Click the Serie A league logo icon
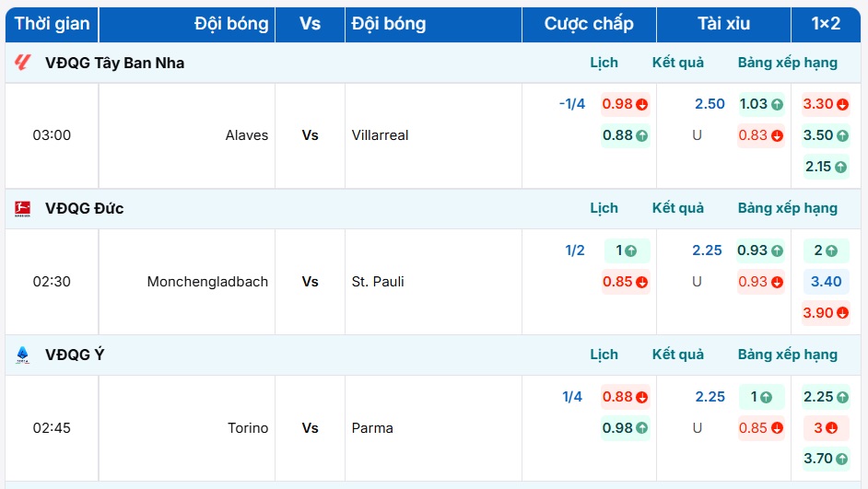The image size is (868, 489). 23,355
